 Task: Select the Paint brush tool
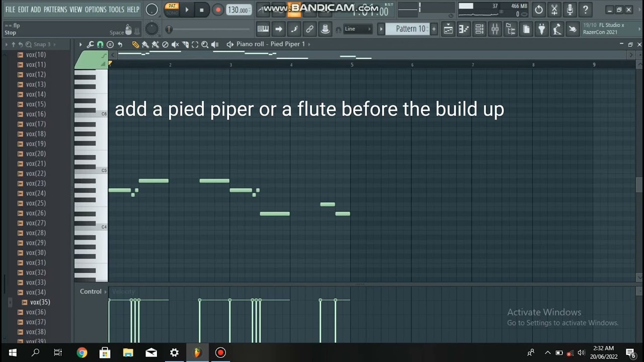point(145,44)
